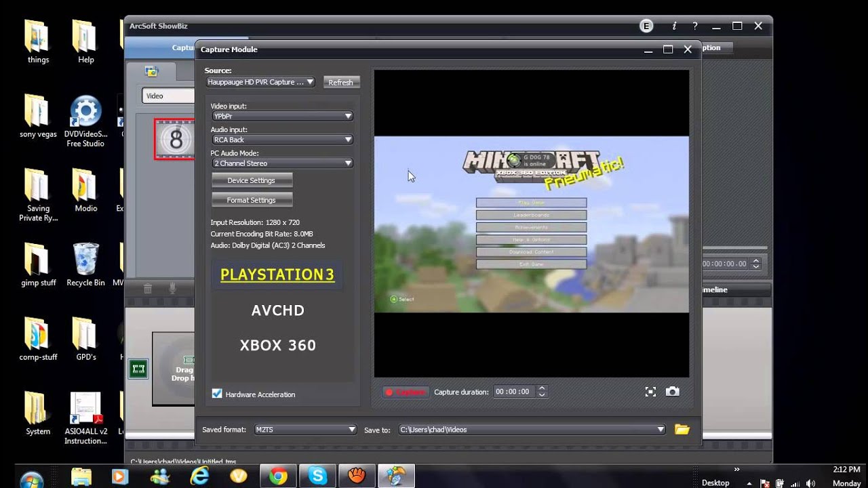Click the countdown 8 video thumbnail
The image size is (868, 488).
175,140
